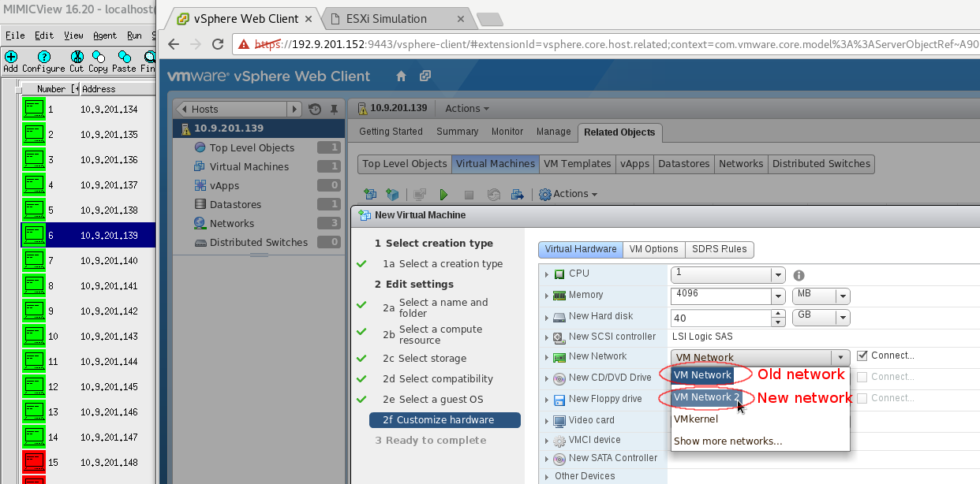
Task: Click the green power on toolbar icon
Action: click(x=443, y=194)
